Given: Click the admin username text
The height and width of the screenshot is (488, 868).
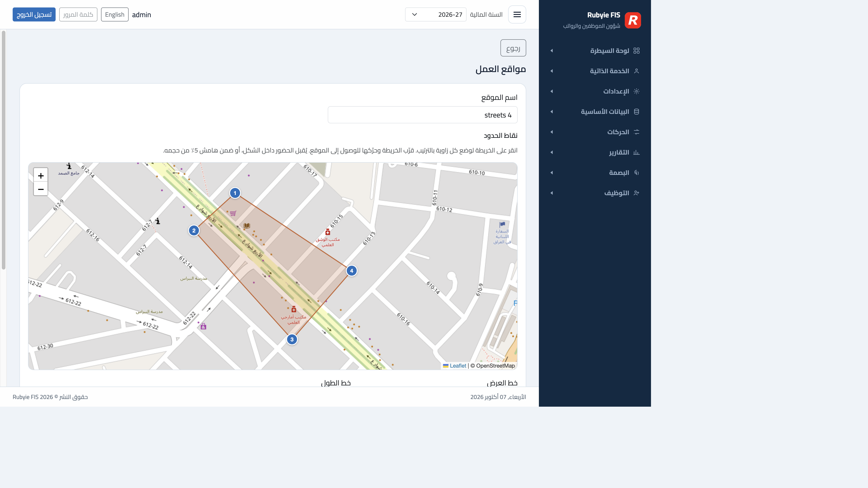Looking at the screenshot, I should click(142, 15).
